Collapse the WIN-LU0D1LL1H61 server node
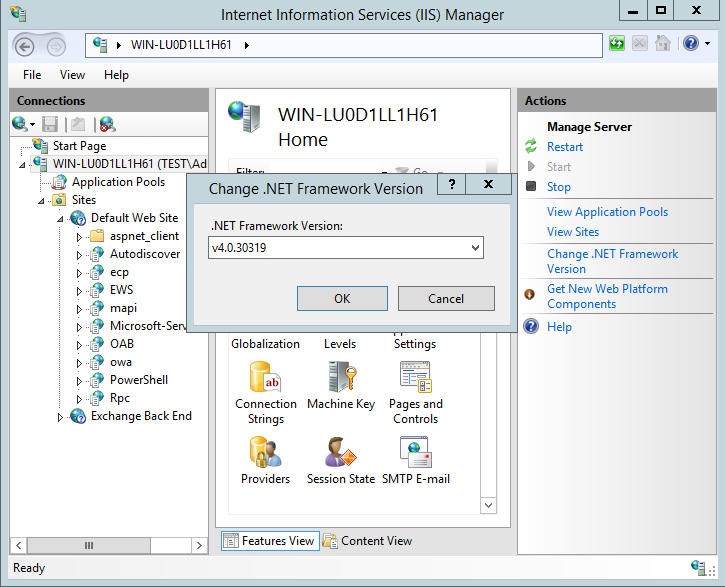 (x=22, y=165)
